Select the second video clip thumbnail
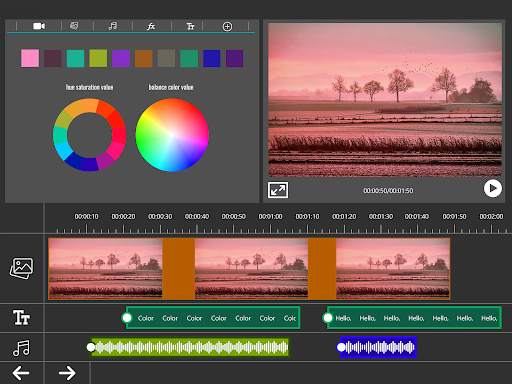 click(251, 268)
